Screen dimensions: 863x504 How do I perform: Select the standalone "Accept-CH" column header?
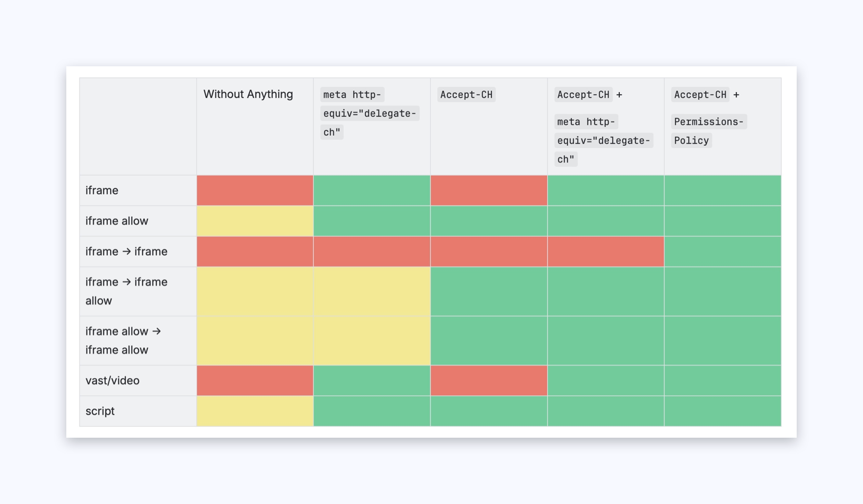466,95
